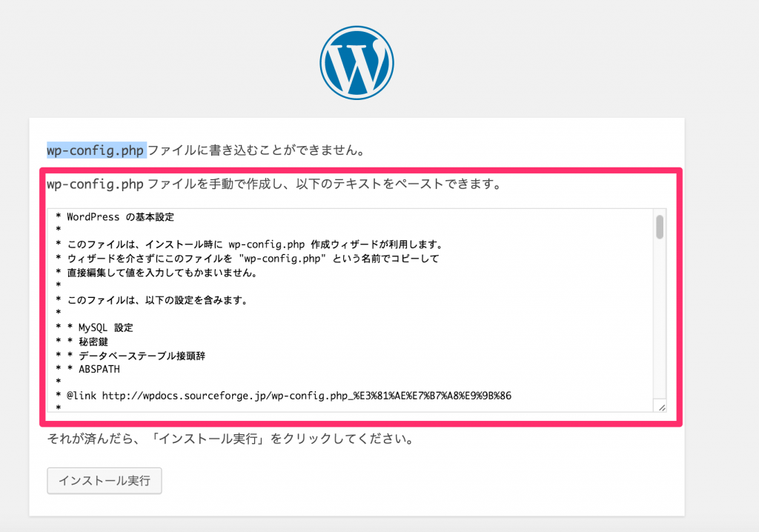
Task: Click the highlighted wp-config.php text
Action: 96,150
